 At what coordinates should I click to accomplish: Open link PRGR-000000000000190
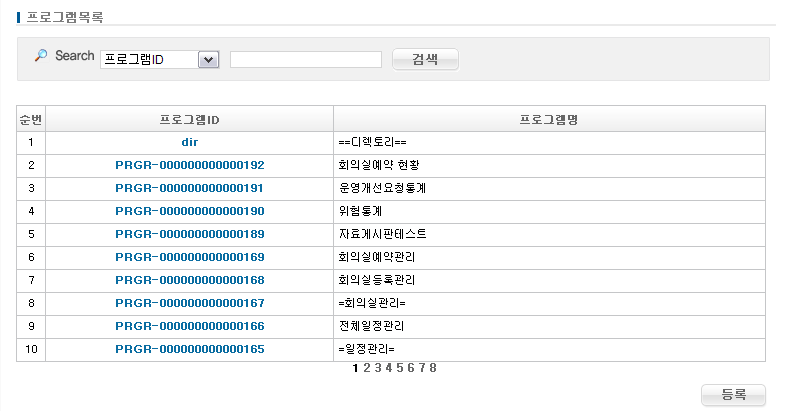189,211
